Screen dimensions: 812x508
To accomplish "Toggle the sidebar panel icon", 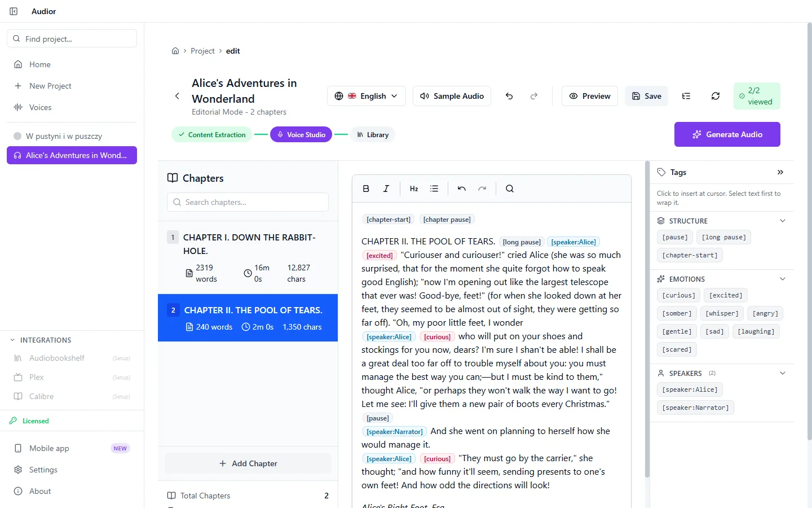I will tap(14, 11).
